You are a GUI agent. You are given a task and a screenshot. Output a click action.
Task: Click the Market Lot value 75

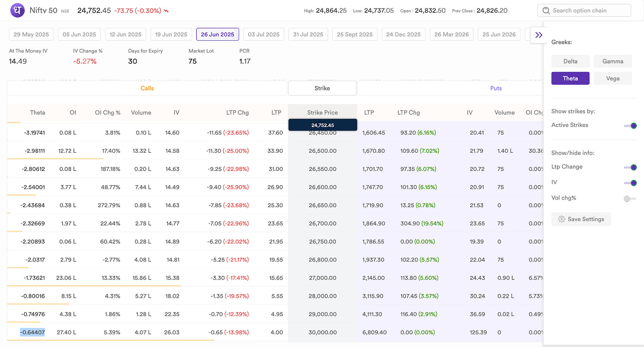192,62
